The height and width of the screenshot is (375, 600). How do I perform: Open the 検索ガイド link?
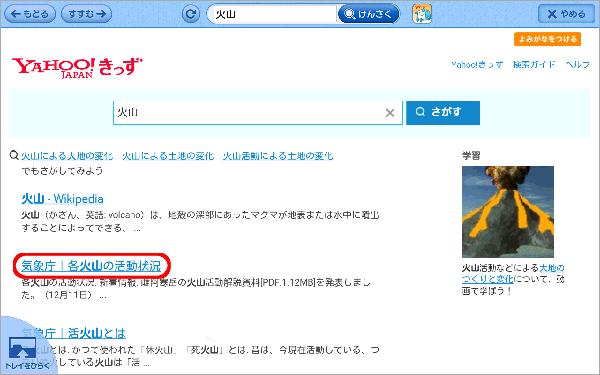534,64
